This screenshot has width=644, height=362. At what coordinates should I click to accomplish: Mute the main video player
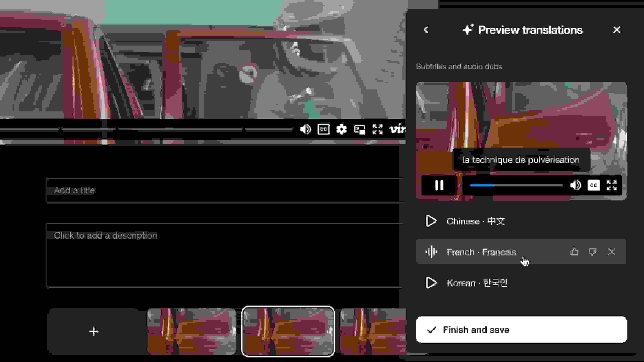(x=305, y=129)
